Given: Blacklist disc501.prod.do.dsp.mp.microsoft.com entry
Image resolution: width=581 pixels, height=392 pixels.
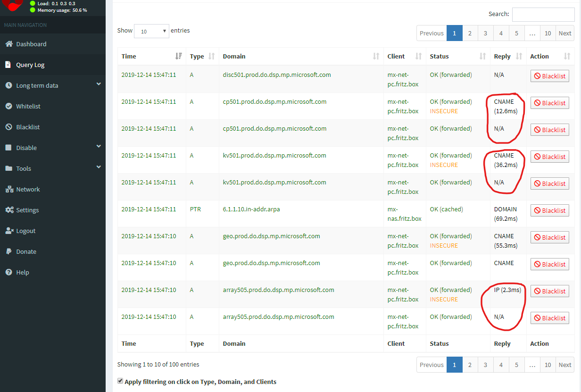Looking at the screenshot, I should coord(549,76).
